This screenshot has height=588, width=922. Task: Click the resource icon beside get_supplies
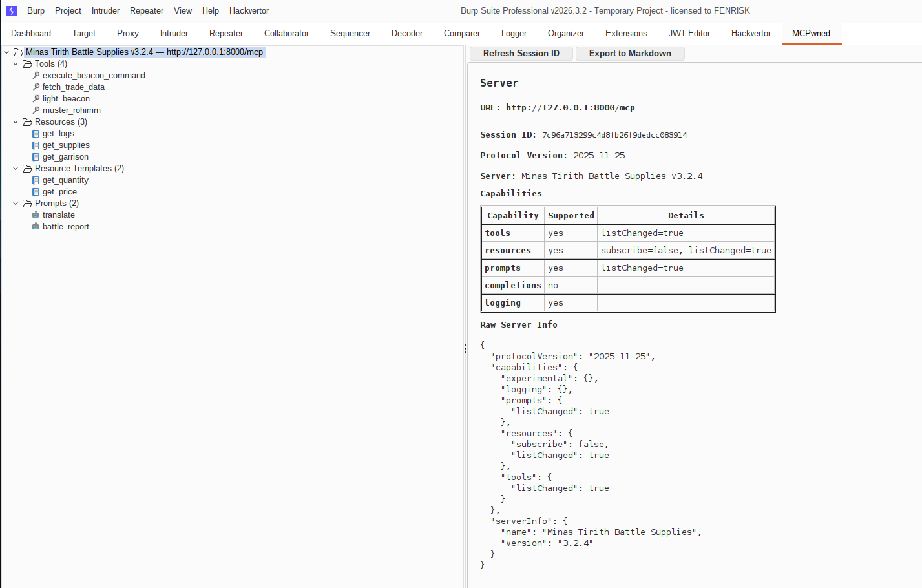tap(35, 145)
